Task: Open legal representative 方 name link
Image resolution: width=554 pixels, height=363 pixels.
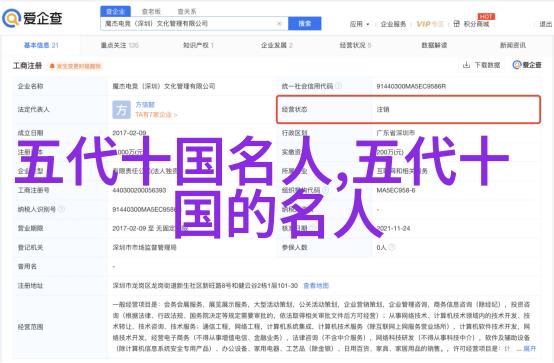Action: pyautogui.click(x=145, y=105)
